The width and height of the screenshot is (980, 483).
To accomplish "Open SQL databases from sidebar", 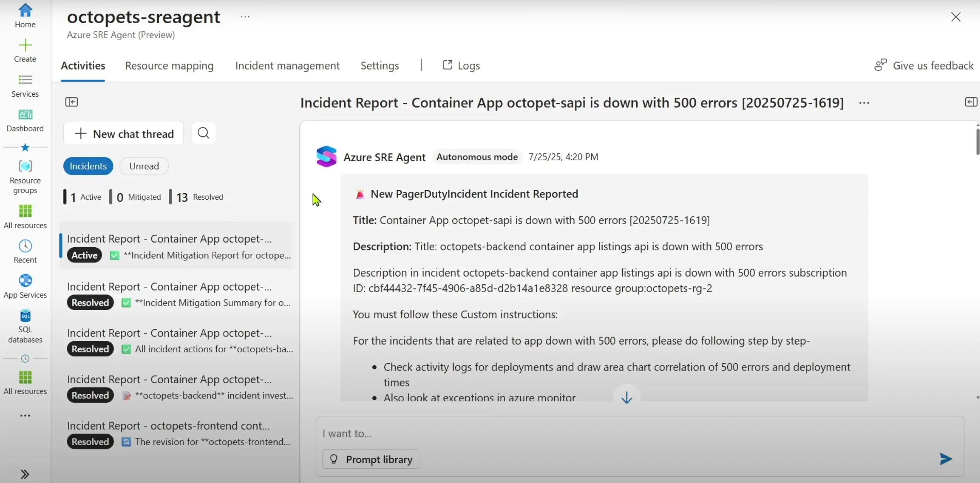I will 25,316.
